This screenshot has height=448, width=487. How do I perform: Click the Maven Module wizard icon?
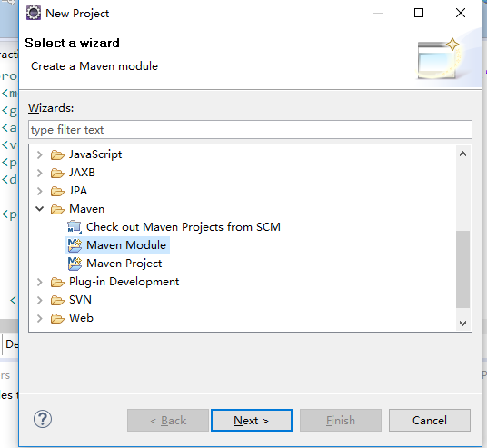(75, 245)
